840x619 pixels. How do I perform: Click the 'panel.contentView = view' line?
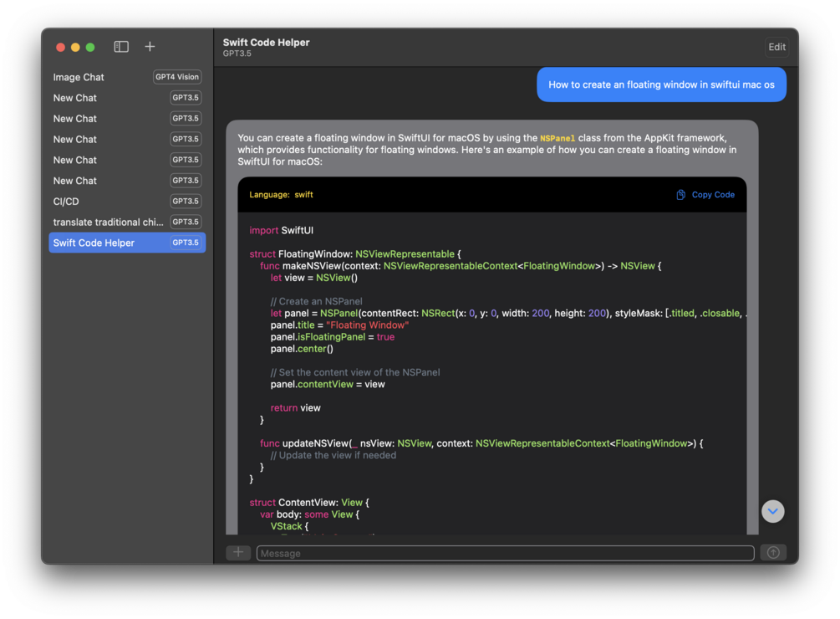(328, 384)
